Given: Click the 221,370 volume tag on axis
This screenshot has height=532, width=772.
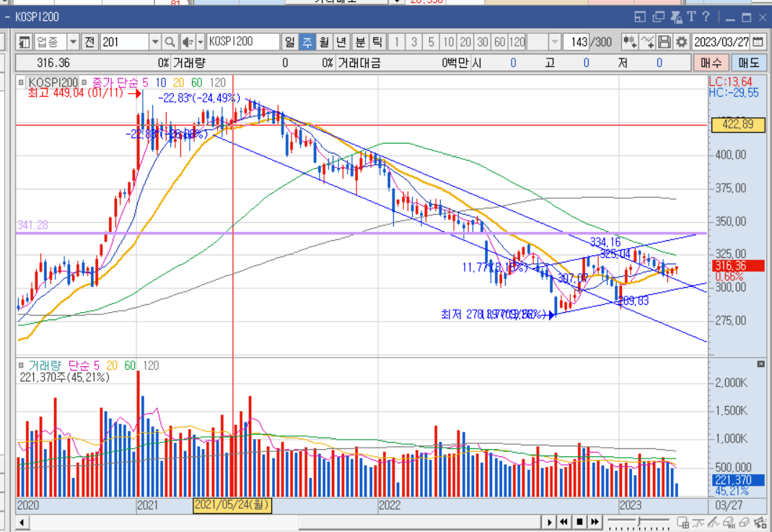Looking at the screenshot, I should (x=738, y=480).
